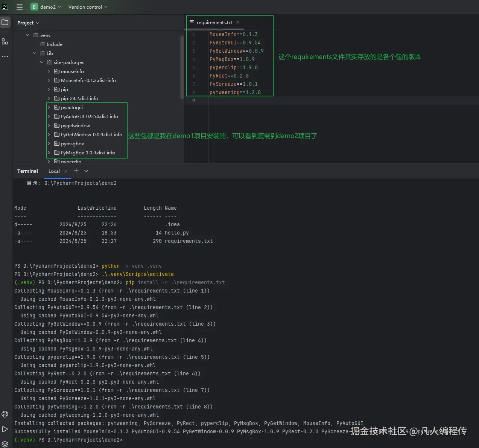Select the site-packages folder icon

point(49,62)
